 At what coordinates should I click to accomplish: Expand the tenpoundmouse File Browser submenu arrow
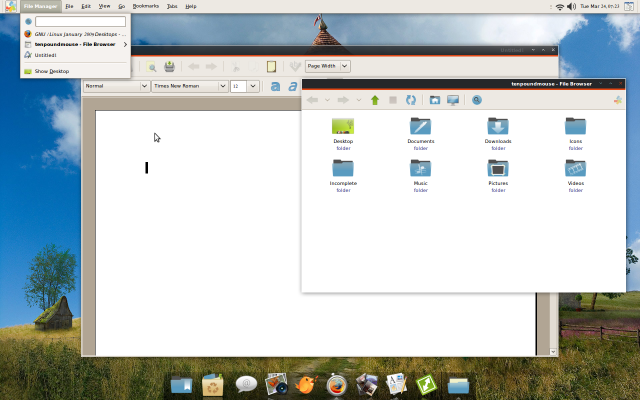click(125, 44)
